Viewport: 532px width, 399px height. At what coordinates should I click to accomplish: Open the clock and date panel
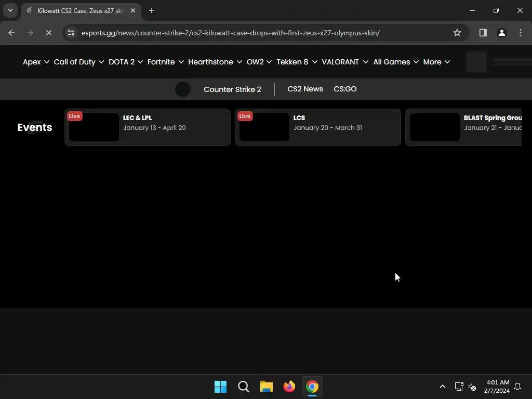(x=497, y=387)
